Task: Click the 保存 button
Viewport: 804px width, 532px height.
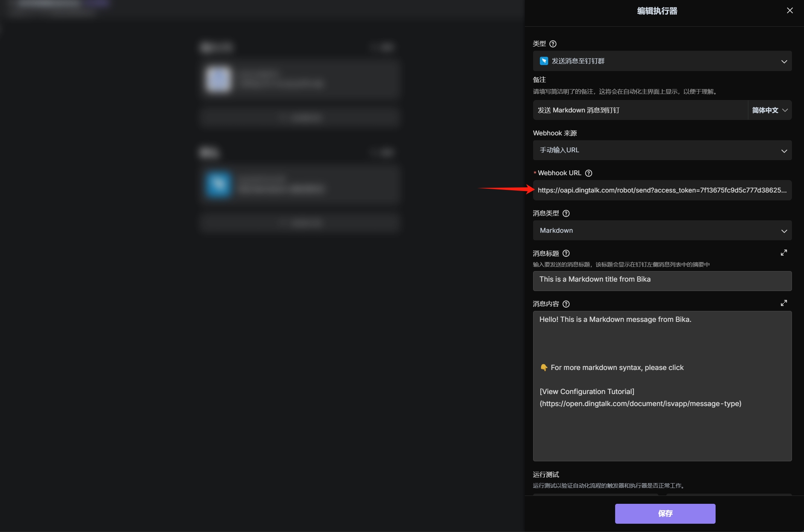Action: pyautogui.click(x=665, y=514)
